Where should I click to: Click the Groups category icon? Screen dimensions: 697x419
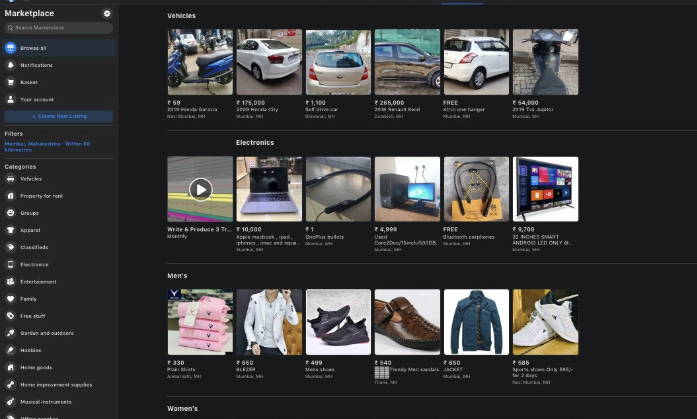click(11, 213)
